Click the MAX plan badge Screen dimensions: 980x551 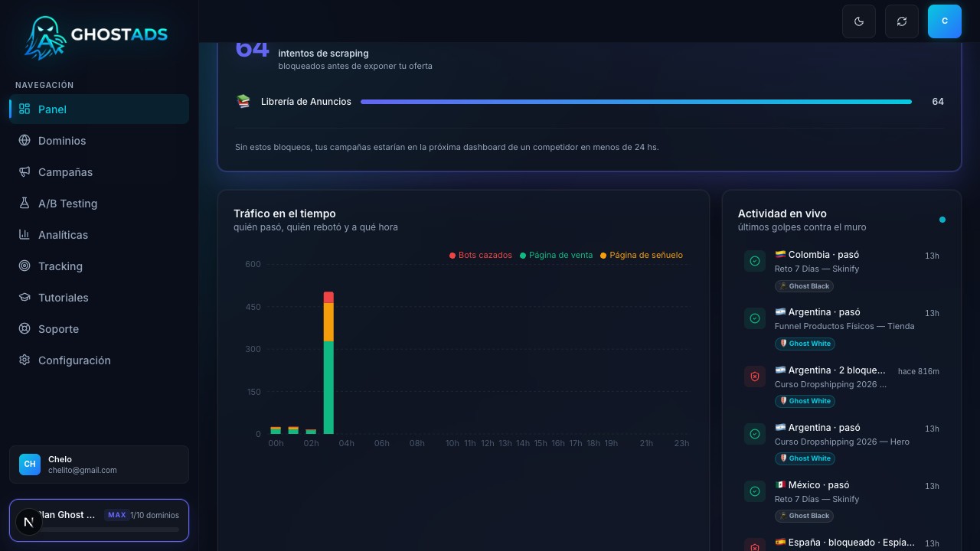click(116, 515)
